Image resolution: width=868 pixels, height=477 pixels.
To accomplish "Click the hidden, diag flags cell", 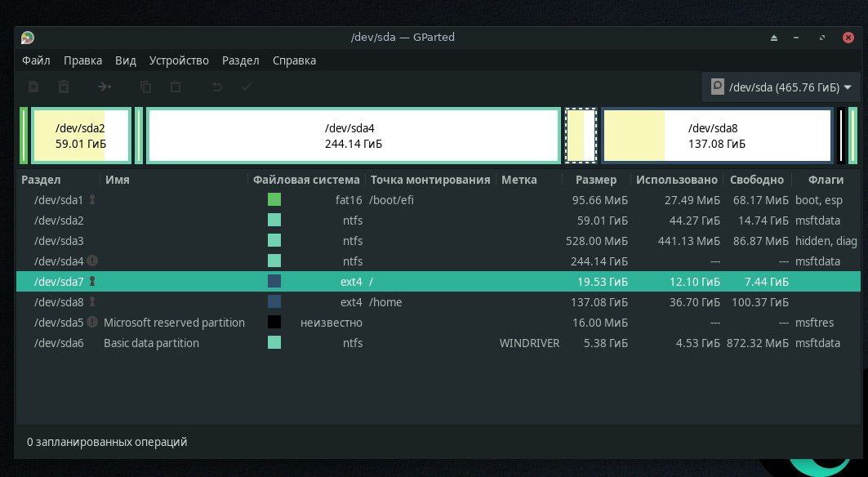I will click(826, 241).
